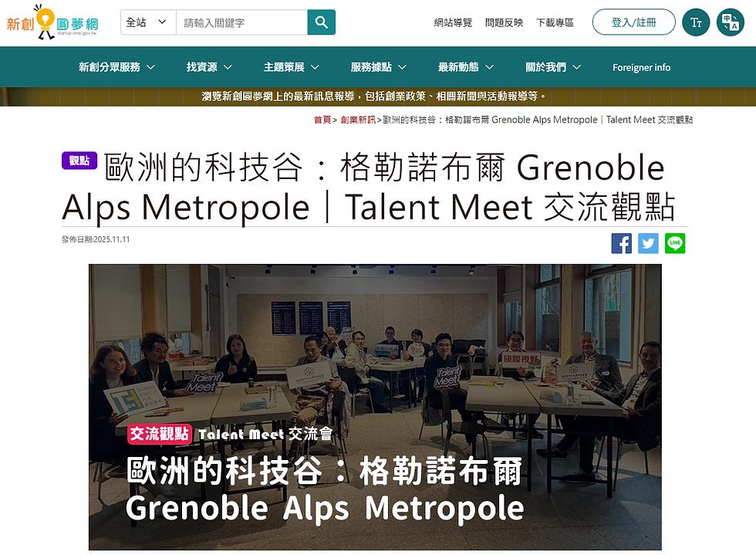Open the font size Tt icon

pyautogui.click(x=696, y=22)
